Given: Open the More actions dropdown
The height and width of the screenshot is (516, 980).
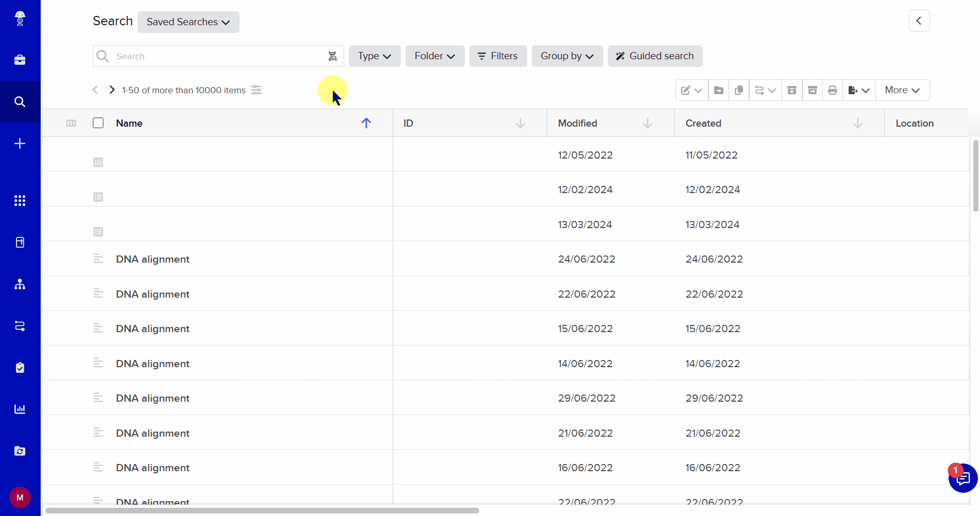Looking at the screenshot, I should pyautogui.click(x=902, y=90).
